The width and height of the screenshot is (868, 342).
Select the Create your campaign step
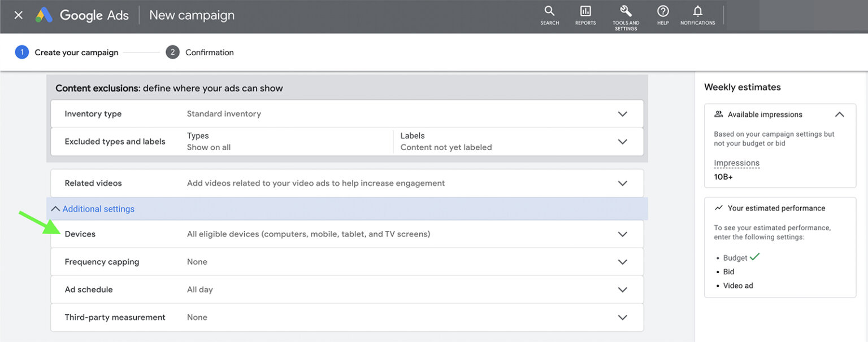[x=69, y=52]
